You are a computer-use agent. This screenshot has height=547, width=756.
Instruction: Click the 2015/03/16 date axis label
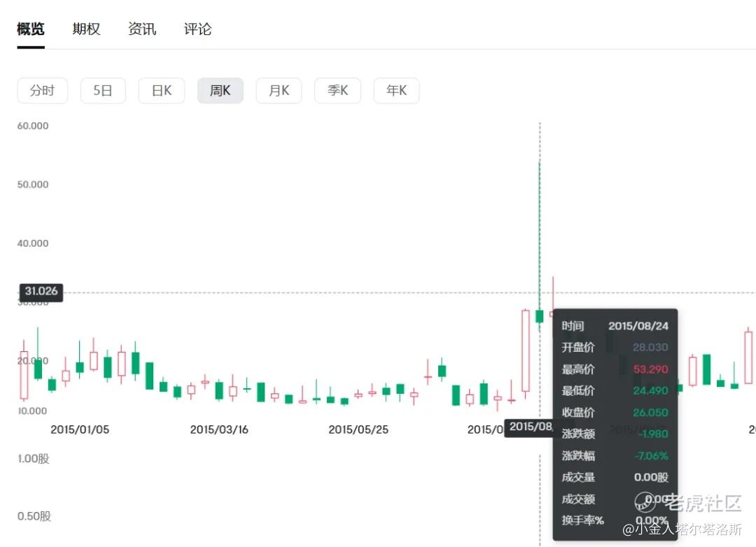pos(219,429)
